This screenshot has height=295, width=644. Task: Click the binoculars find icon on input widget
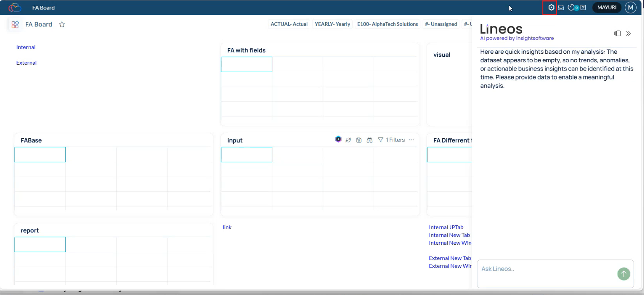point(369,140)
